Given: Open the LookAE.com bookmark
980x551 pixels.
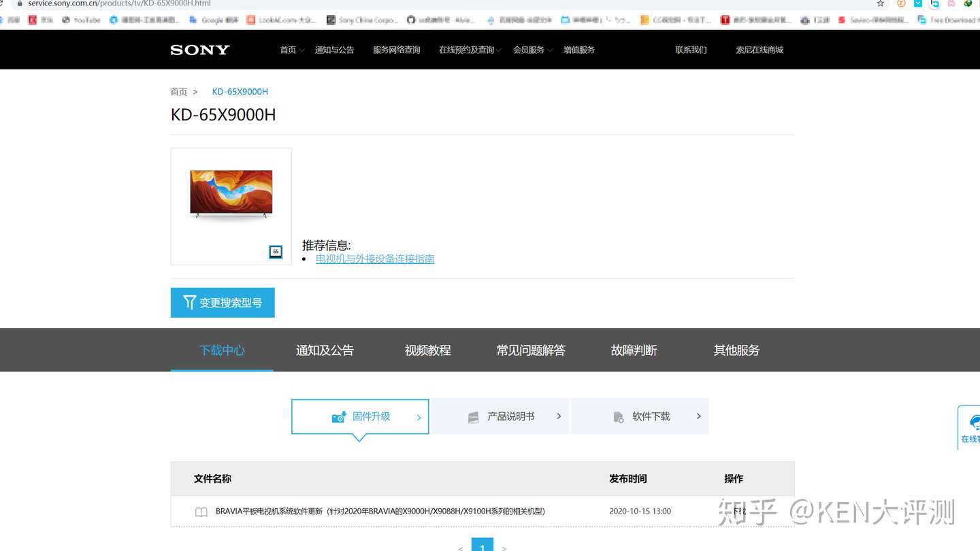Looking at the screenshot, I should tap(281, 20).
